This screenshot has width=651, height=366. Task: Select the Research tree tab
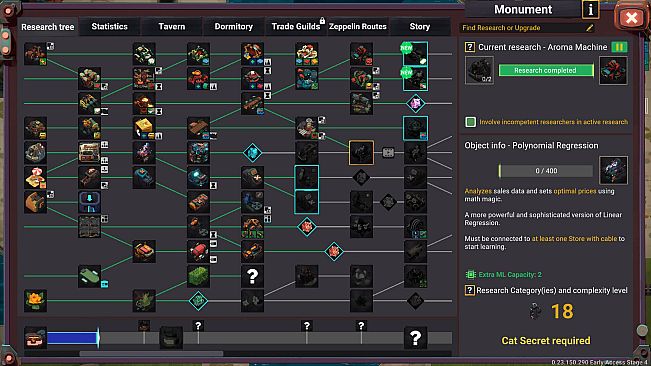pyautogui.click(x=47, y=27)
